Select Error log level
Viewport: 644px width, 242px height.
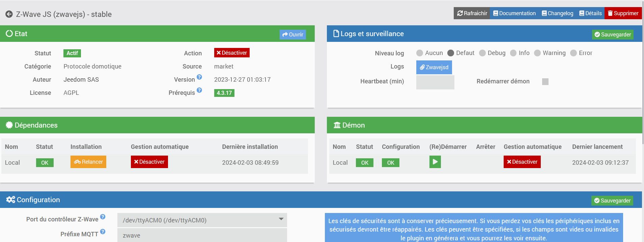pos(573,53)
